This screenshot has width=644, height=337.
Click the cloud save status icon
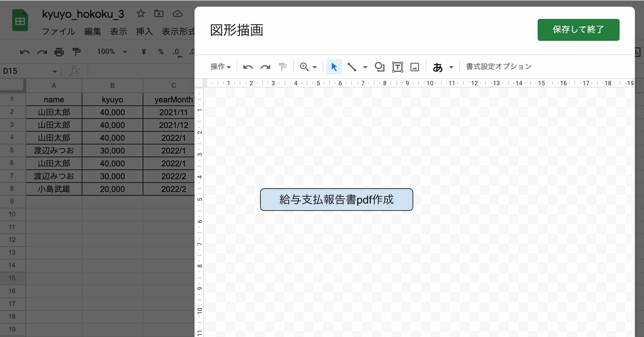[177, 14]
